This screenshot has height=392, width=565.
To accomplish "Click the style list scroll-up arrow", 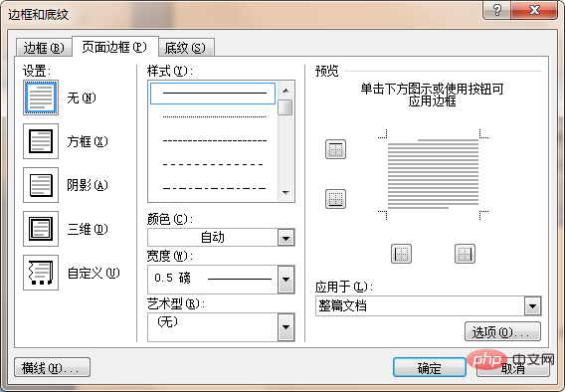I will pos(286,91).
